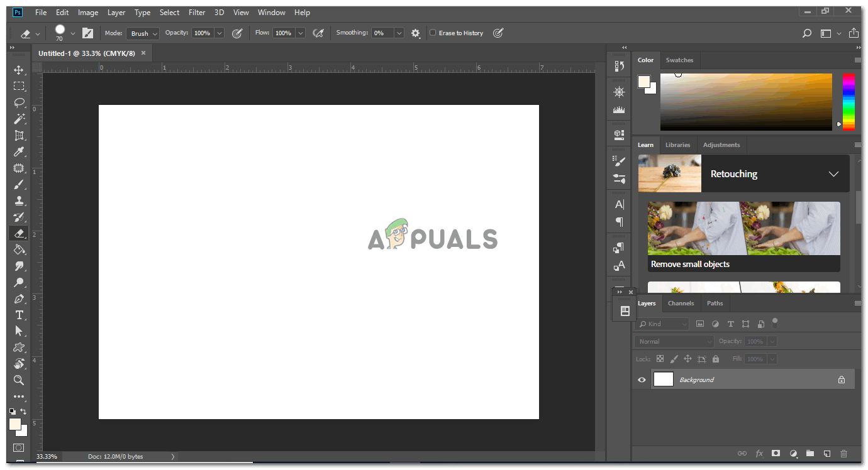Select the Clone Stamp tool
868x470 pixels.
pos(19,201)
